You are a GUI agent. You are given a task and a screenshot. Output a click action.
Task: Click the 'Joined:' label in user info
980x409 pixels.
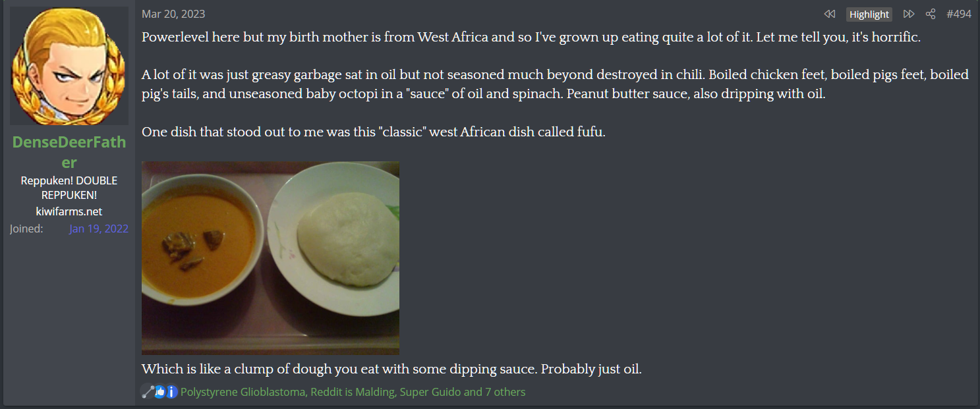[26, 229]
